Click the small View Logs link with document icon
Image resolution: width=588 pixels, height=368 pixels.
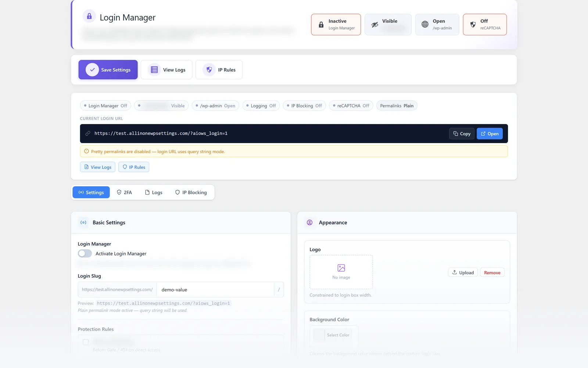(x=98, y=167)
